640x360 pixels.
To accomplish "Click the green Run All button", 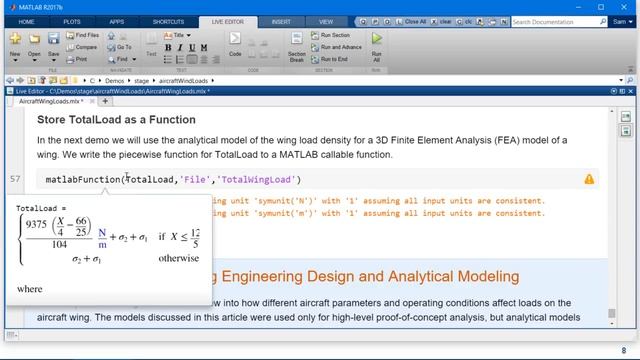I will coord(377,47).
